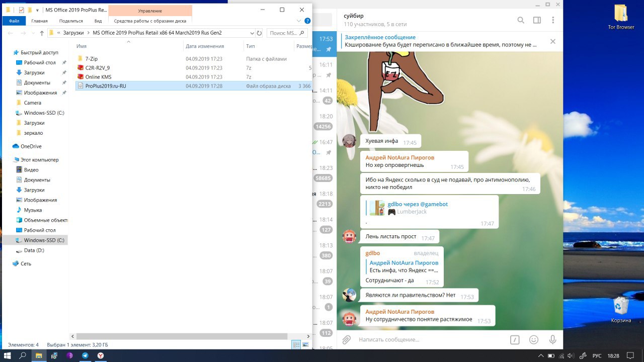Click Загрузки in the address path
Viewport: 644px width, 362px height.
click(74, 33)
